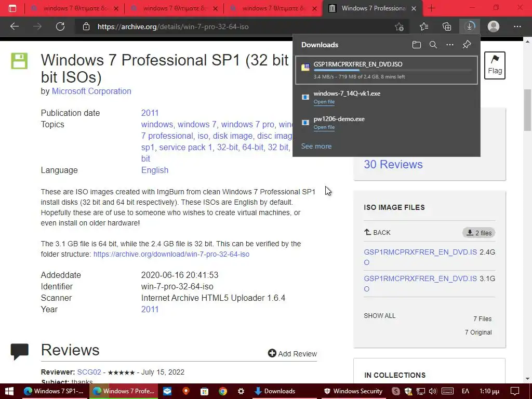Switch to the first windows 7 tab

(74, 8)
